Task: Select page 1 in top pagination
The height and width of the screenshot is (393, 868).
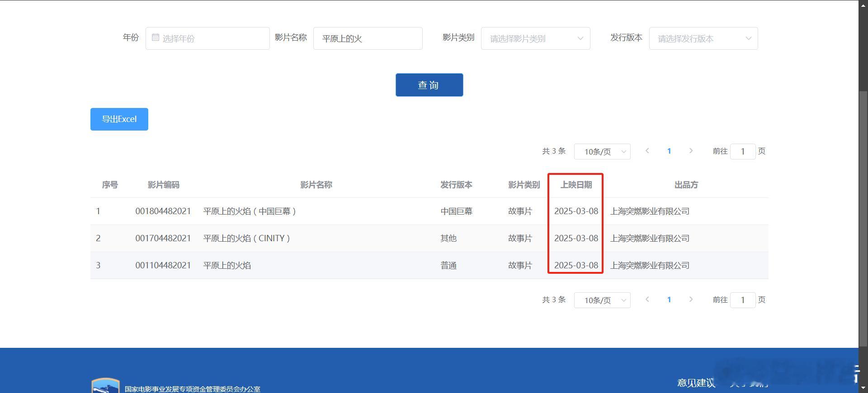Action: point(669,151)
